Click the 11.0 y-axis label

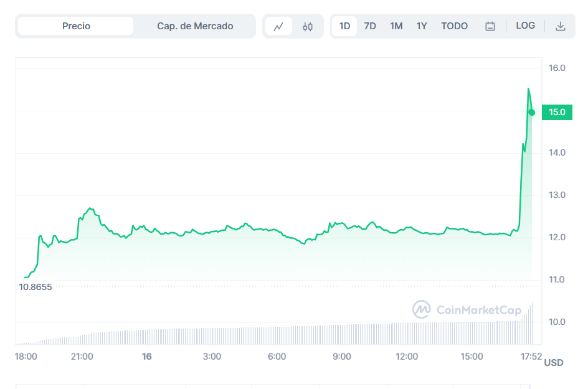[x=556, y=279]
